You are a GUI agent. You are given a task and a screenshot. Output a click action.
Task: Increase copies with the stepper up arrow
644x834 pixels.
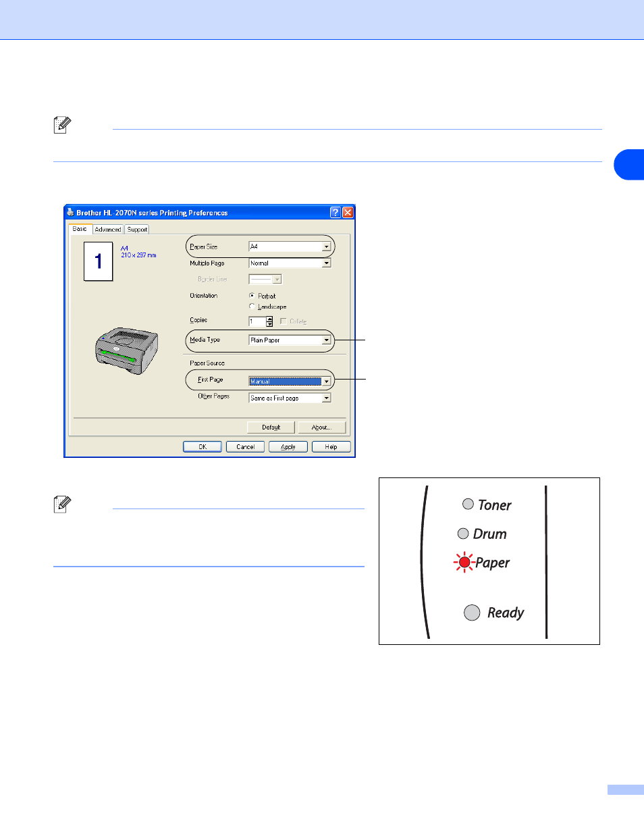[269, 319]
